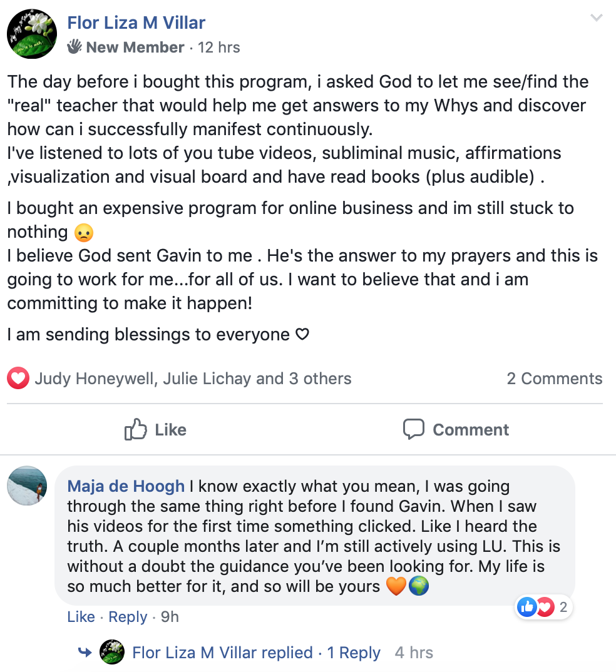The width and height of the screenshot is (616, 672).
Task: Click the New Member hand badge icon
Action: pyautogui.click(x=76, y=46)
